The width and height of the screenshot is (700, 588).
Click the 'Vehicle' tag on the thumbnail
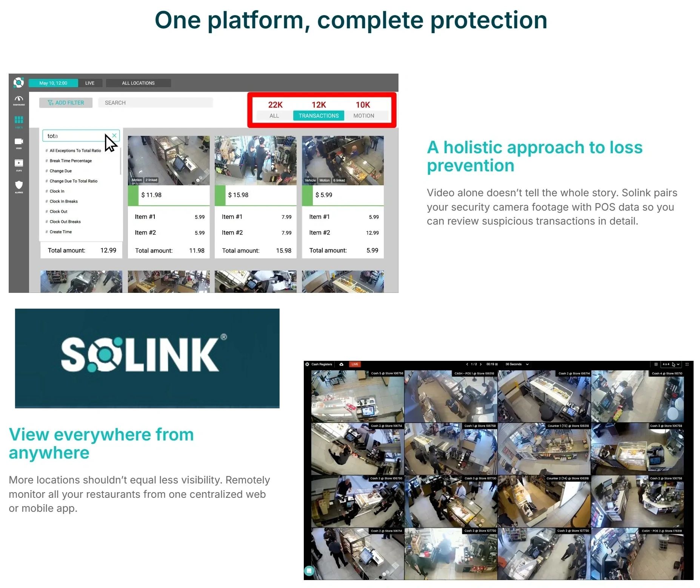(x=310, y=180)
